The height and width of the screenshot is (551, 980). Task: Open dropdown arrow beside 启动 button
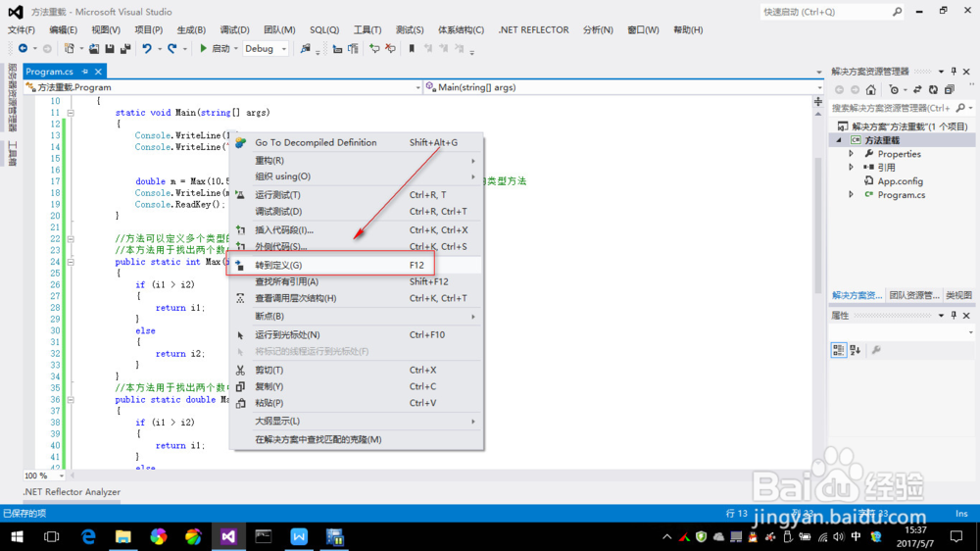235,49
